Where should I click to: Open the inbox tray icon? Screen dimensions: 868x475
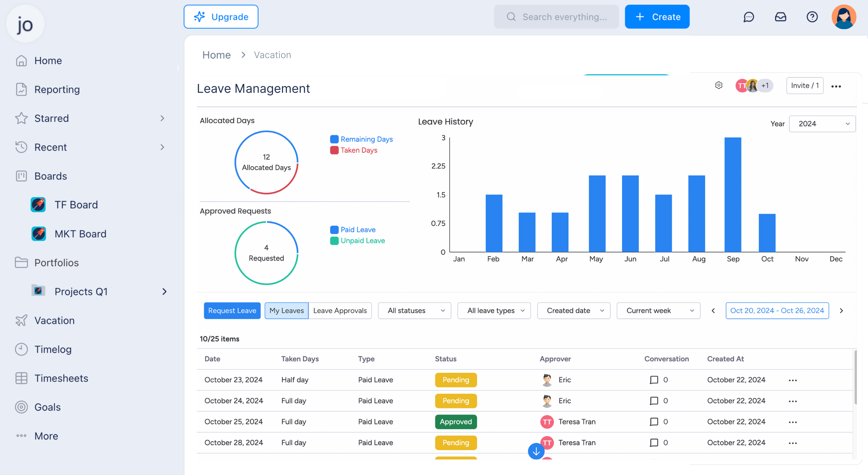[x=780, y=17]
